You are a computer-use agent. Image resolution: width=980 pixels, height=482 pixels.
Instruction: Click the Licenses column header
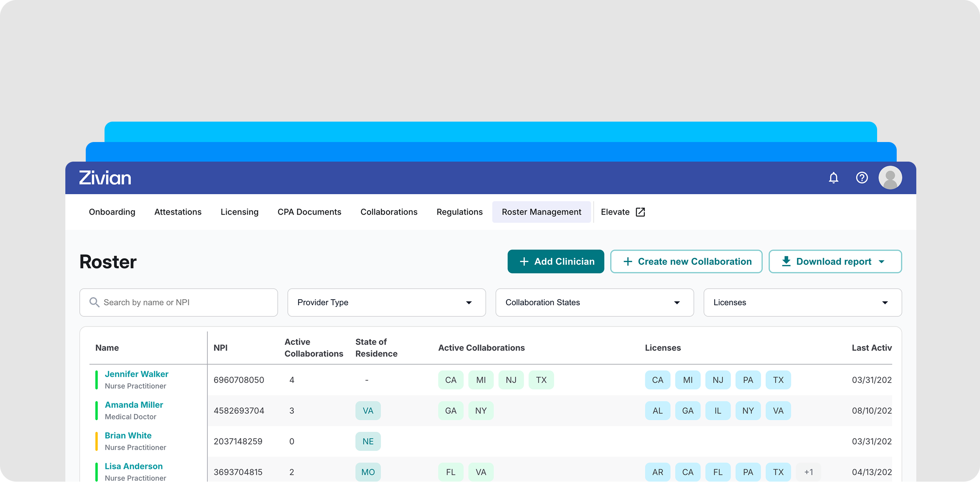(x=663, y=348)
